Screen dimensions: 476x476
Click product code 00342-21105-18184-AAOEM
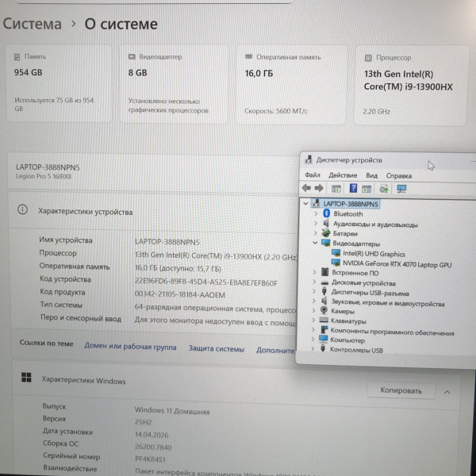(180, 295)
